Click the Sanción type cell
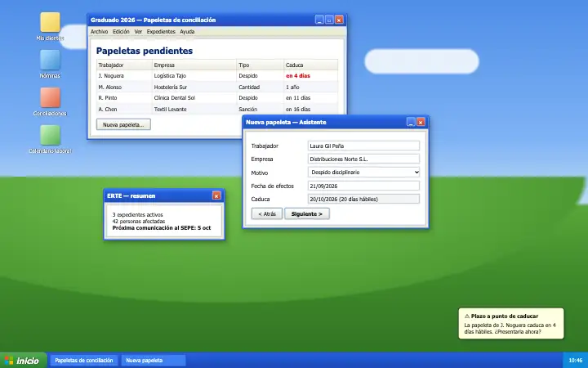 click(261, 110)
